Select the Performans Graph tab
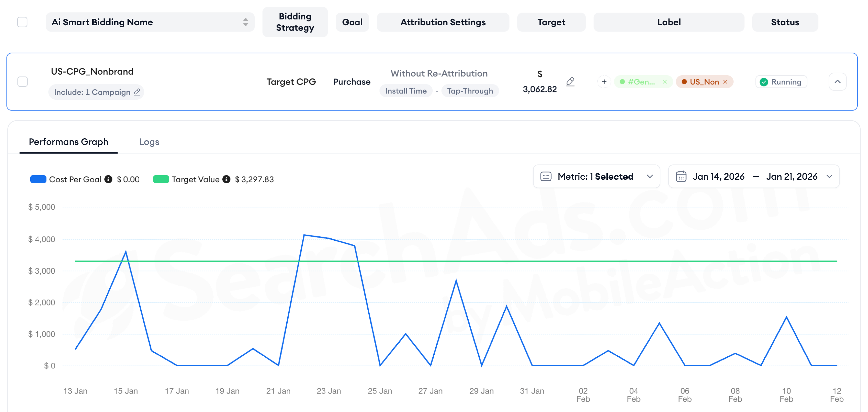The height and width of the screenshot is (412, 868). 68,142
